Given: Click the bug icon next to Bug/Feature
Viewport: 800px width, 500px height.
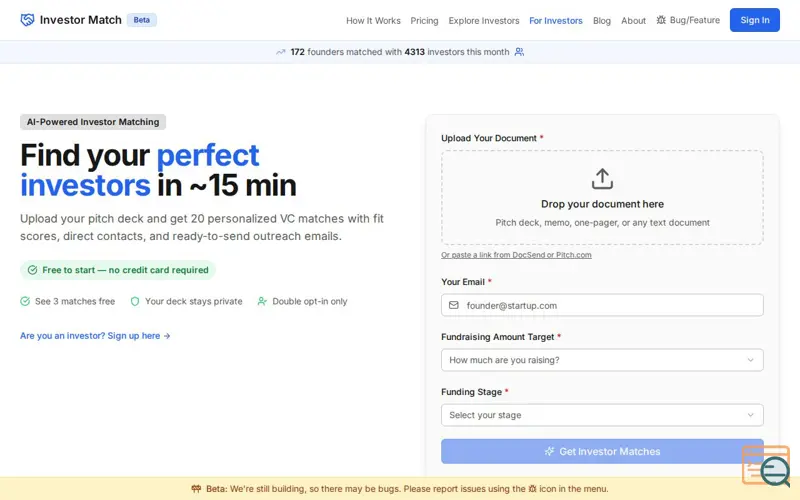Looking at the screenshot, I should tap(661, 20).
